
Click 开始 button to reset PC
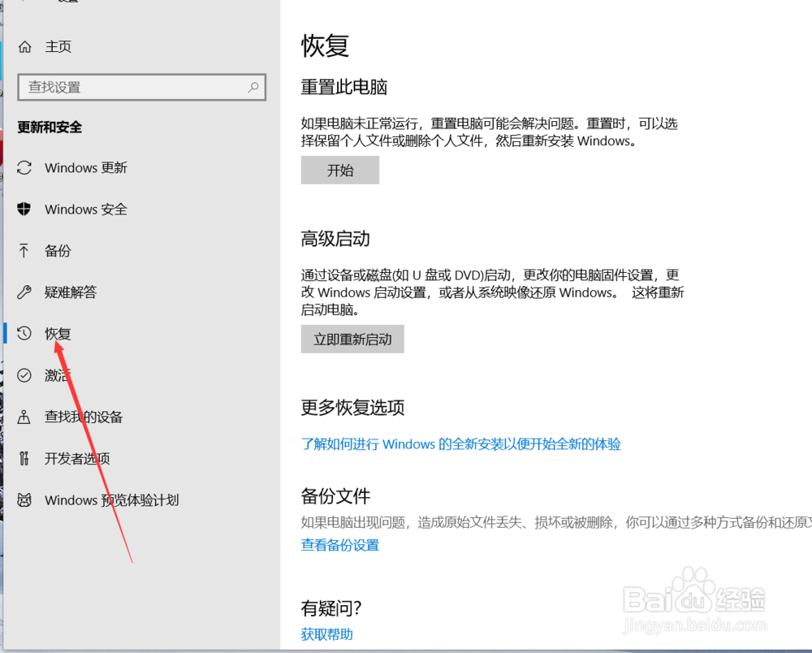pos(340,170)
